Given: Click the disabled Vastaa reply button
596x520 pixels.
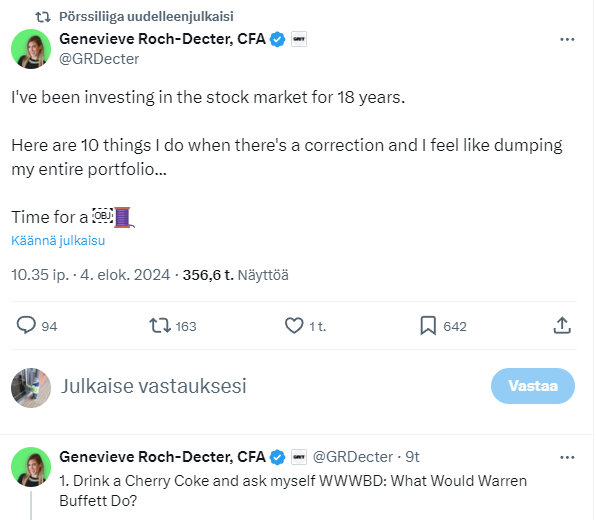Looking at the screenshot, I should pos(533,386).
